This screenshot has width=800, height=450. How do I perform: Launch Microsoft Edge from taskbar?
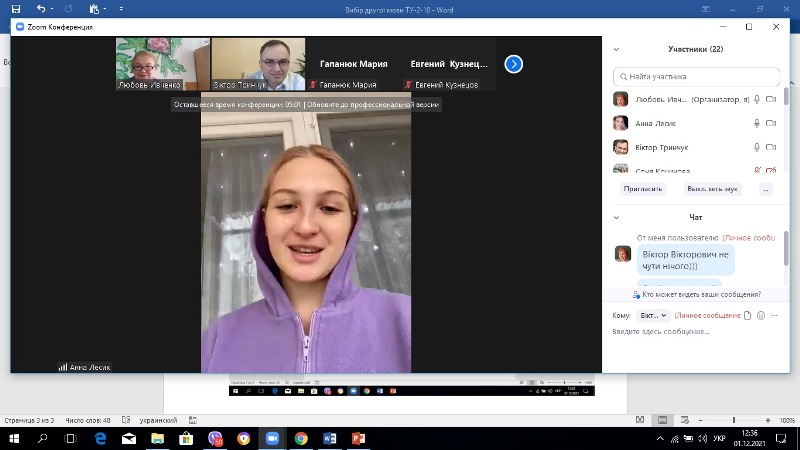pyautogui.click(x=101, y=439)
